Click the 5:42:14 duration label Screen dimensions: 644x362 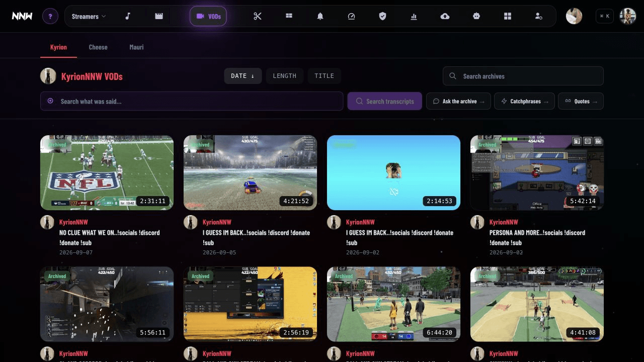tap(583, 201)
